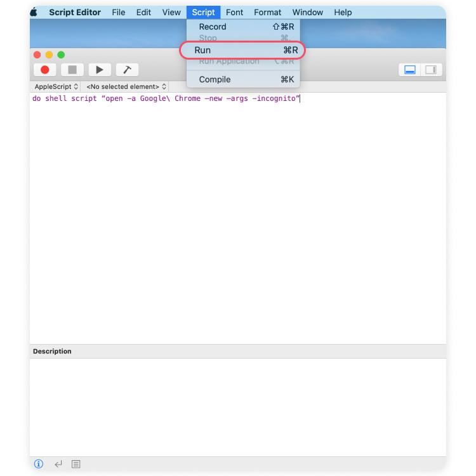The height and width of the screenshot is (476, 476).
Task: Show the log with the list icon
Action: coord(76,463)
